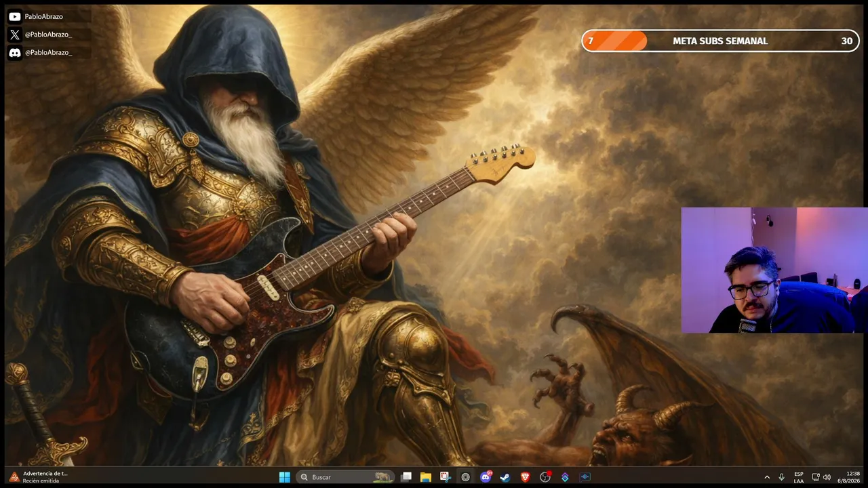Click the PabloAbrazo YouTube channel name

coord(43,16)
